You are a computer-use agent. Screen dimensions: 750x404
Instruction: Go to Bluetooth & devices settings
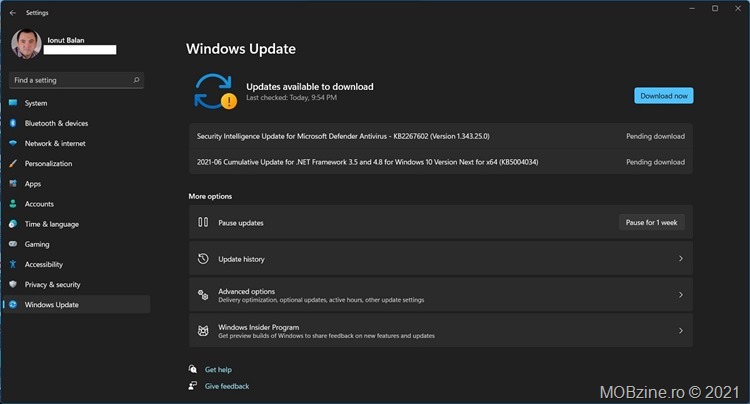pos(77,123)
